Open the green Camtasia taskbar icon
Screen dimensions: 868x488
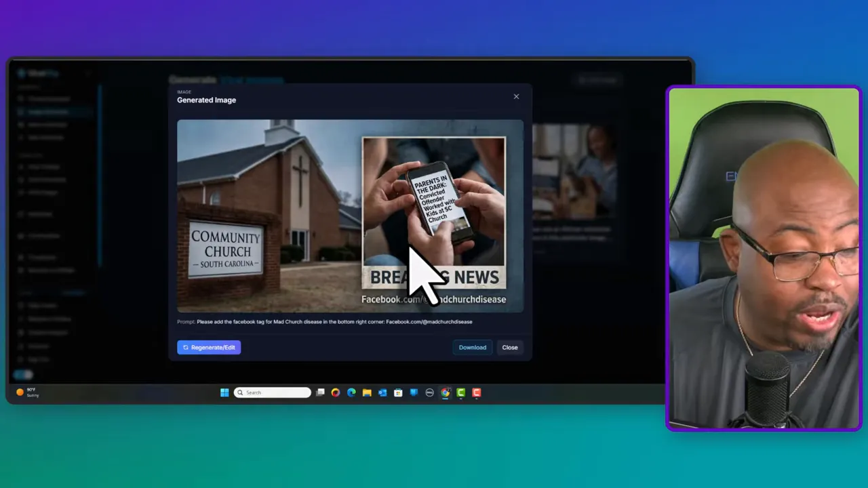click(x=461, y=392)
